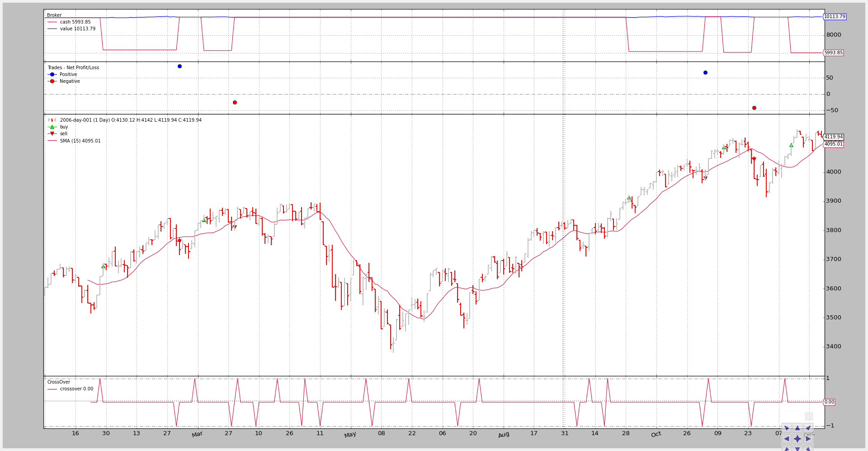Click the red sell triangle in legend

click(x=52, y=134)
